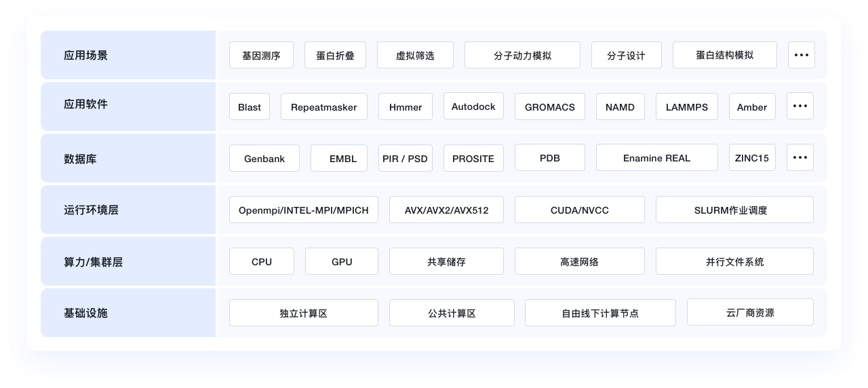Select the 算力/集群层 row header
Image resolution: width=868 pixels, height=388 pixels.
[128, 261]
